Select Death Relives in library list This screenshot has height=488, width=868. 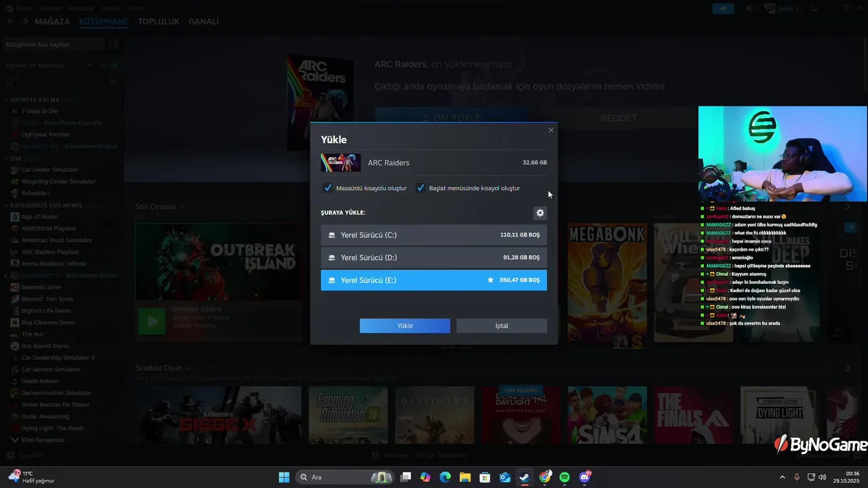click(40, 381)
